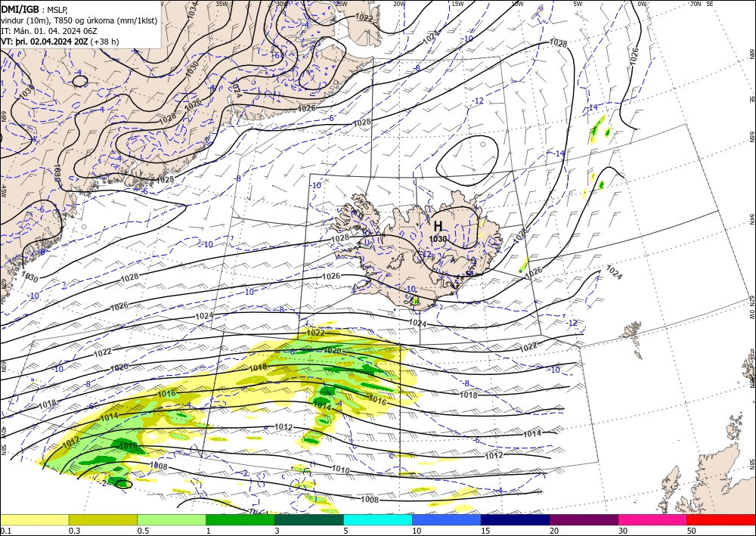Select the pink legend swatch

(653, 519)
